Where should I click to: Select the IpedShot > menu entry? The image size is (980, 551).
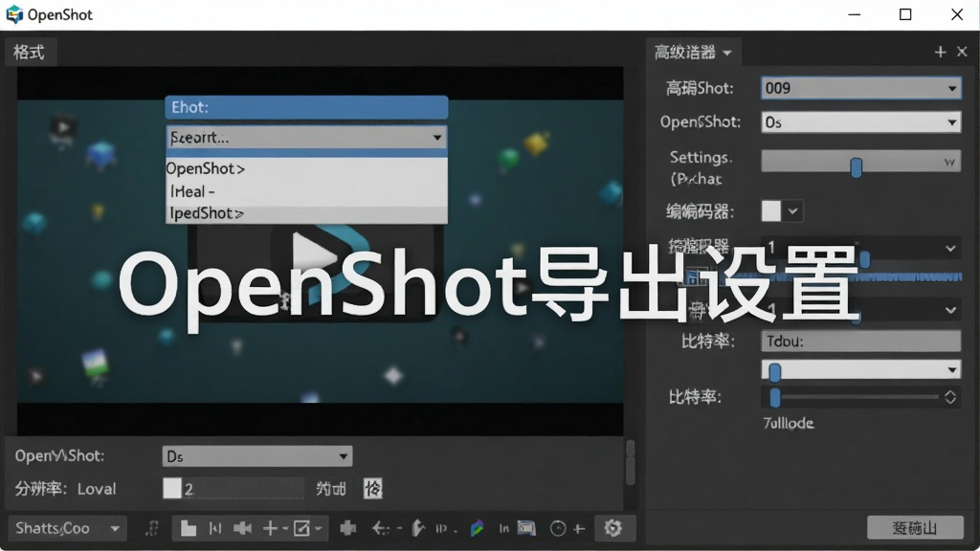pos(306,213)
